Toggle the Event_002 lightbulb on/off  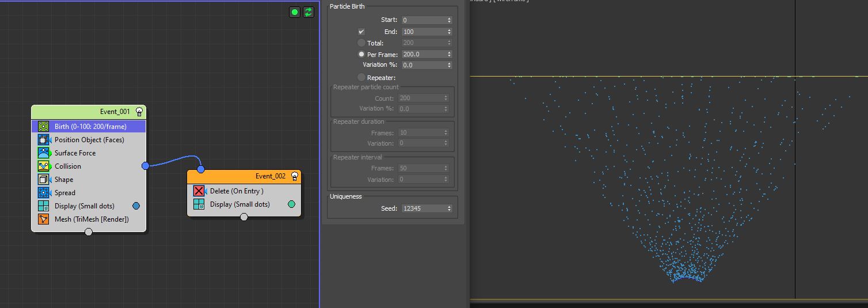coord(295,176)
